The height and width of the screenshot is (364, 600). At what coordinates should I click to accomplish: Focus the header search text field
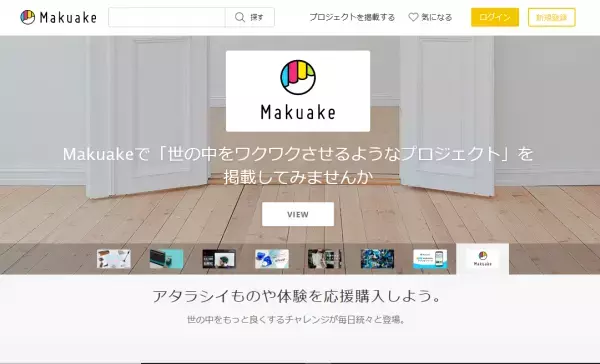[167, 17]
